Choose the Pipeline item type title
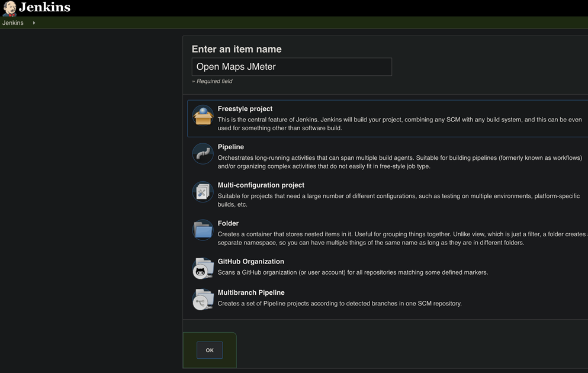This screenshot has height=373, width=588. [230, 147]
